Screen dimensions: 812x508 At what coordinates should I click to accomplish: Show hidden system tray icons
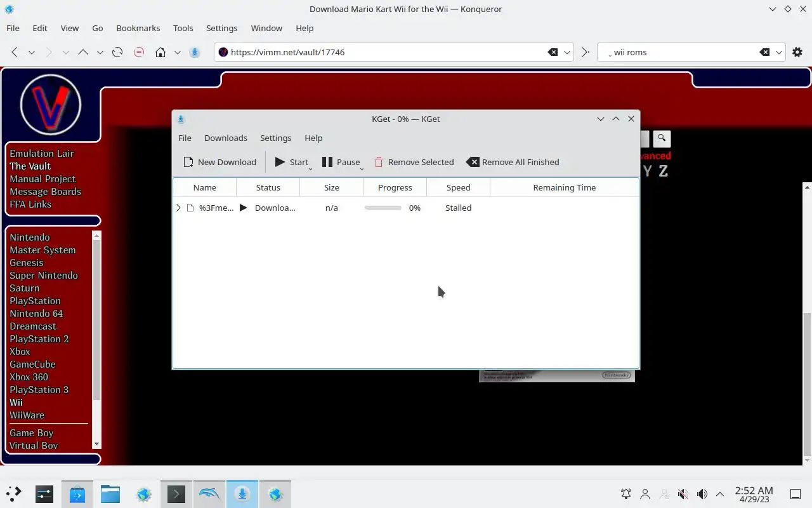point(720,493)
